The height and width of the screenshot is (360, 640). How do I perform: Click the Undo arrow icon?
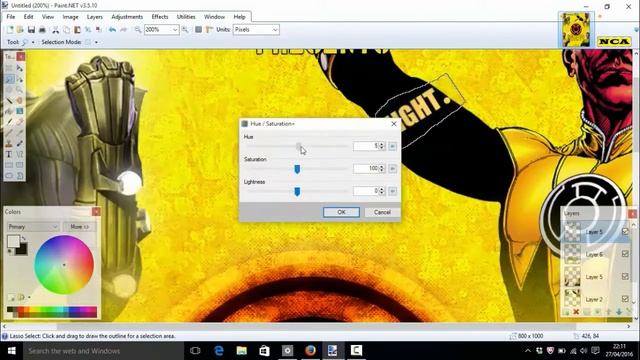(112, 29)
